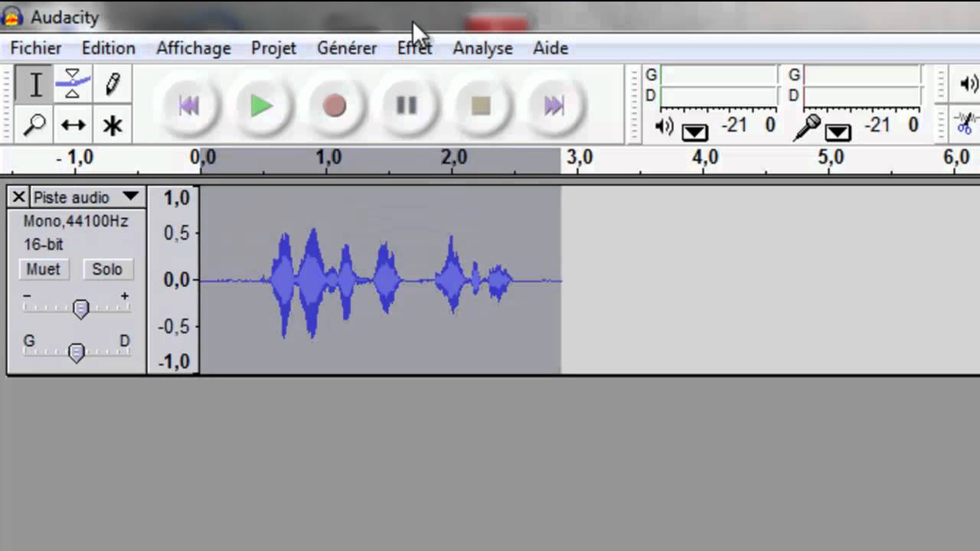
Task: Open the Affichage menu
Action: [194, 48]
